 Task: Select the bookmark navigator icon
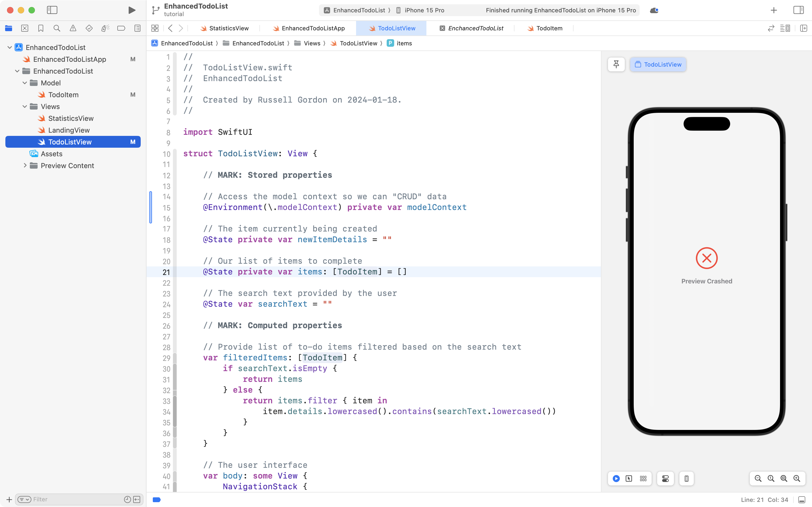pos(41,28)
